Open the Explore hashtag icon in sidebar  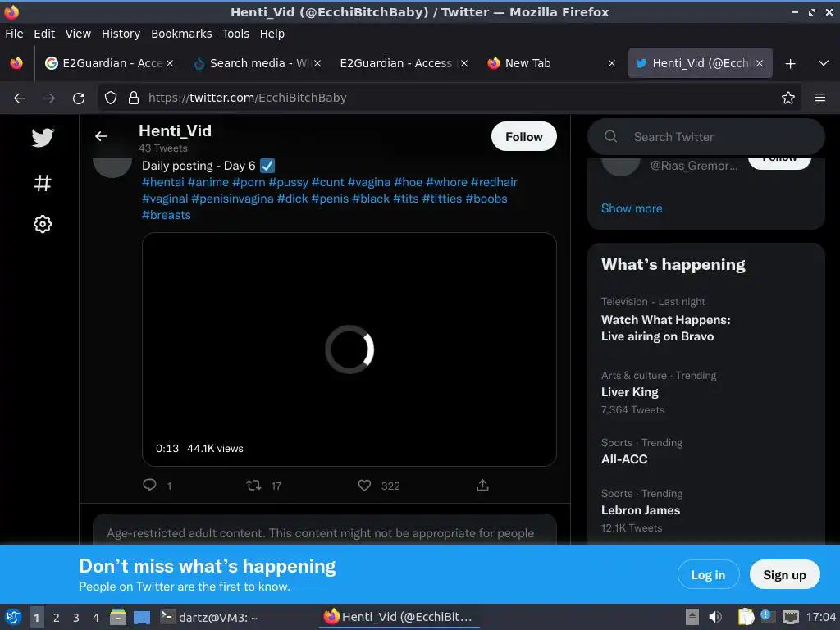pos(43,183)
